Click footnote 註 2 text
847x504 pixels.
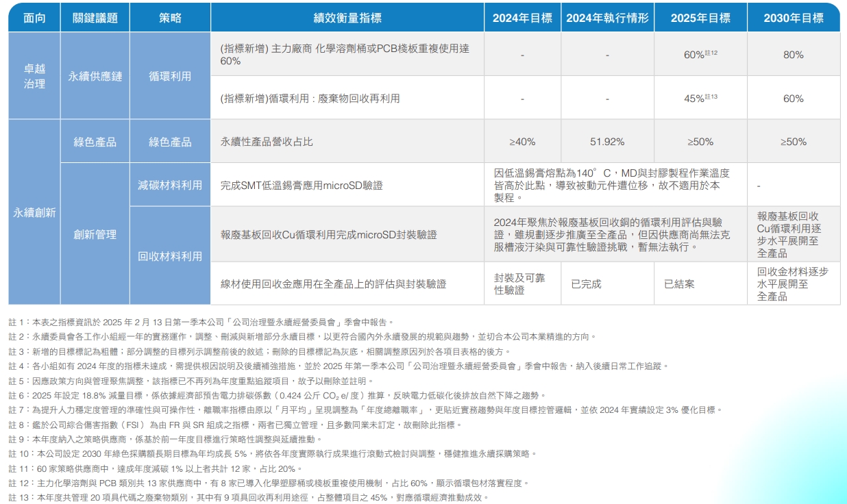[x=302, y=336]
